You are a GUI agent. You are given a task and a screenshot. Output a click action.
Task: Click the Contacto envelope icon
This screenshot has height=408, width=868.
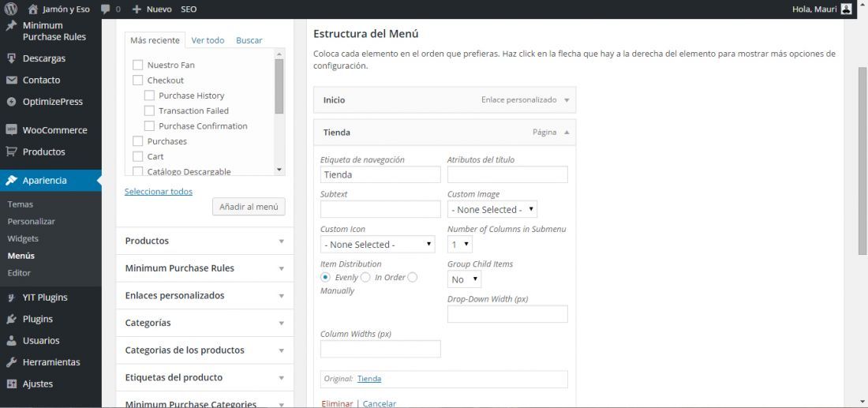(x=11, y=80)
